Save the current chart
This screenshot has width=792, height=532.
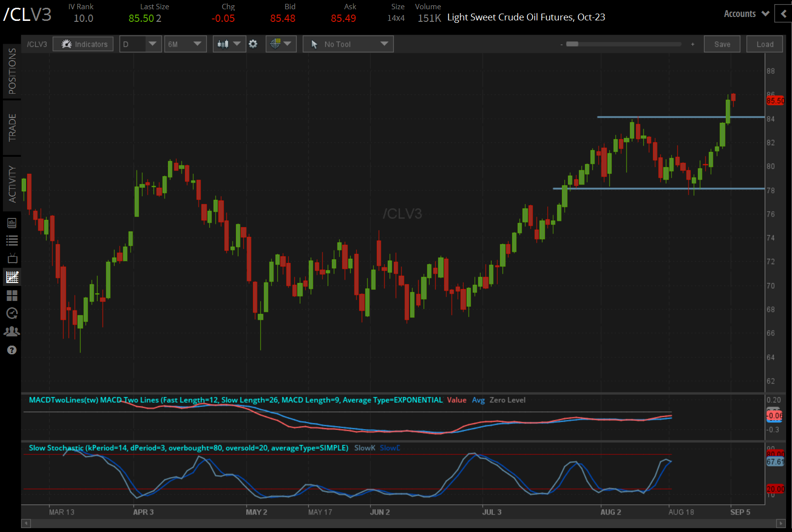(722, 44)
